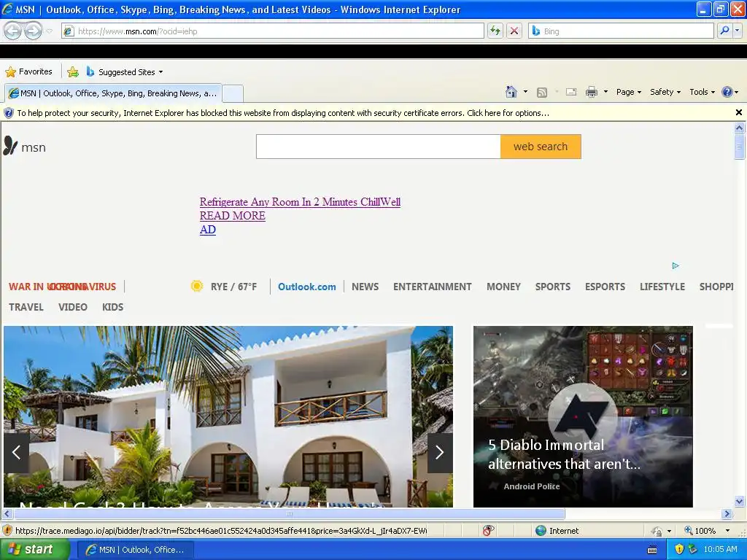747x560 pixels.
Task: Click the Bing search magnifier icon
Action: pos(724,31)
